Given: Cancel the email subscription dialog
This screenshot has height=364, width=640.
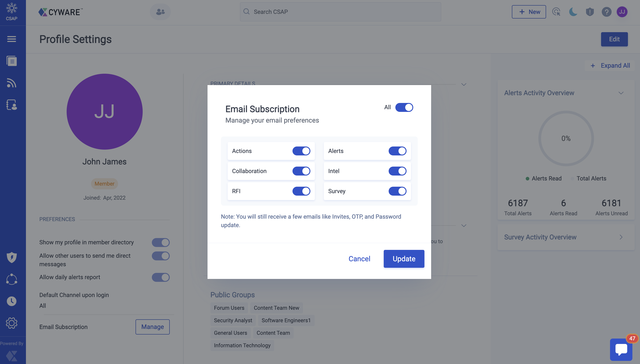Looking at the screenshot, I should click(x=359, y=259).
